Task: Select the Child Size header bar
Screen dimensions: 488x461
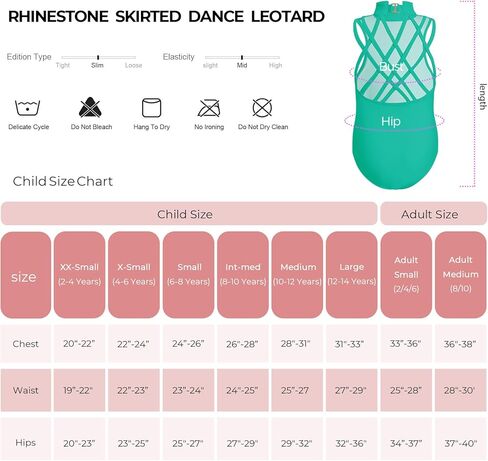Action: coord(189,214)
